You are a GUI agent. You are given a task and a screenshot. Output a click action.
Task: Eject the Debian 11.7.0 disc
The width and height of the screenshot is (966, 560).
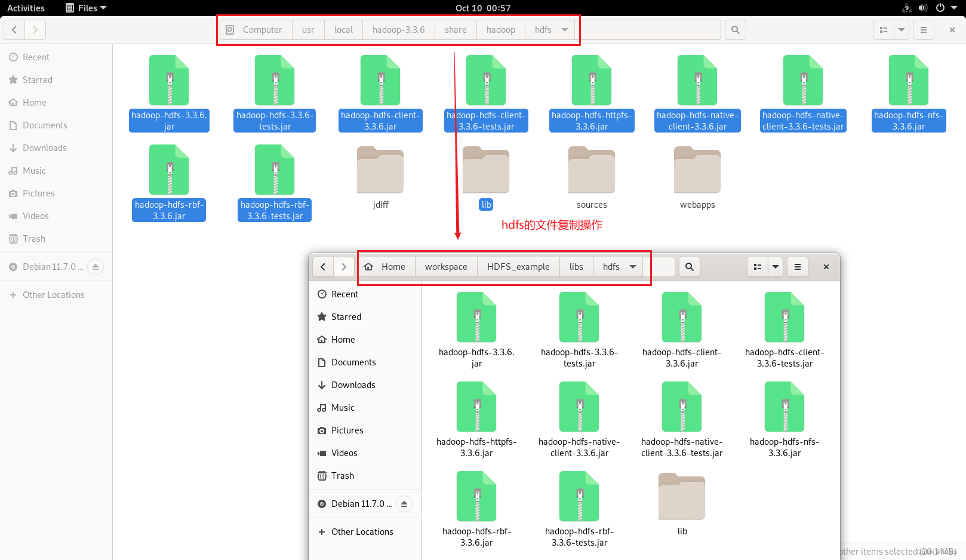tap(96, 267)
